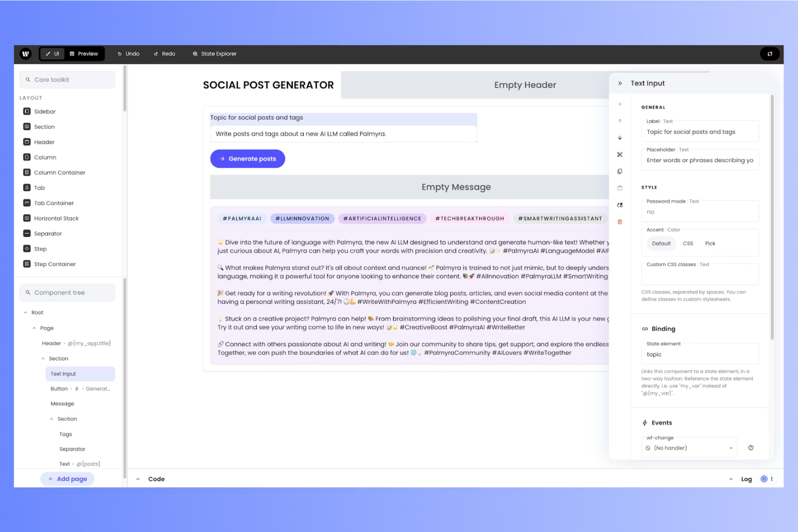
Task: Add a new page
Action: tap(67, 479)
